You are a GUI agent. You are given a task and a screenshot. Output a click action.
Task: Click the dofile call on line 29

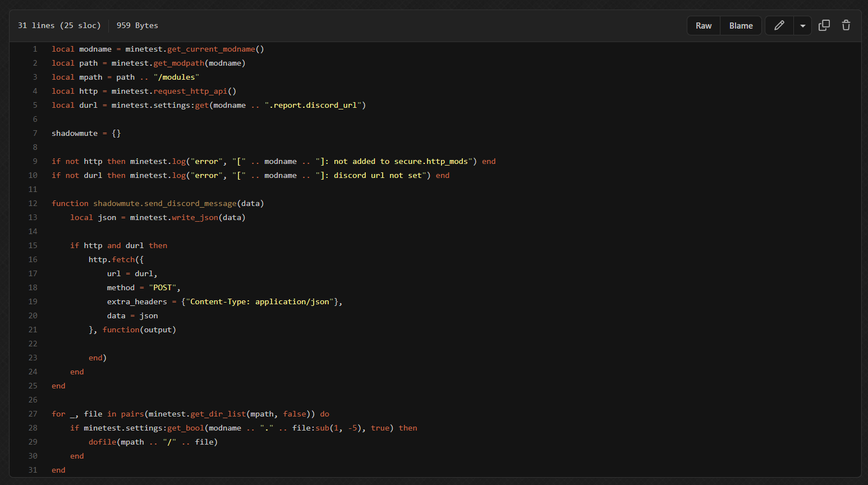click(102, 442)
